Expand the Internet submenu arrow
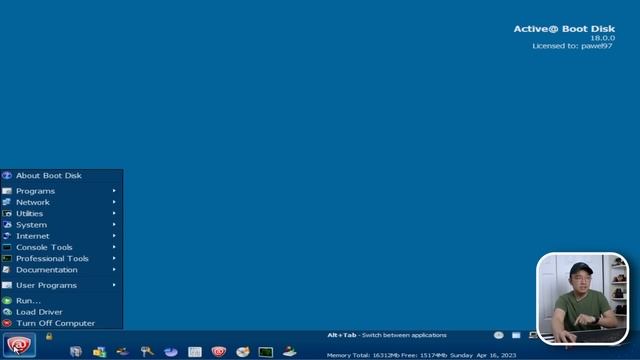Screen dimensions: 640x360 pos(114,236)
